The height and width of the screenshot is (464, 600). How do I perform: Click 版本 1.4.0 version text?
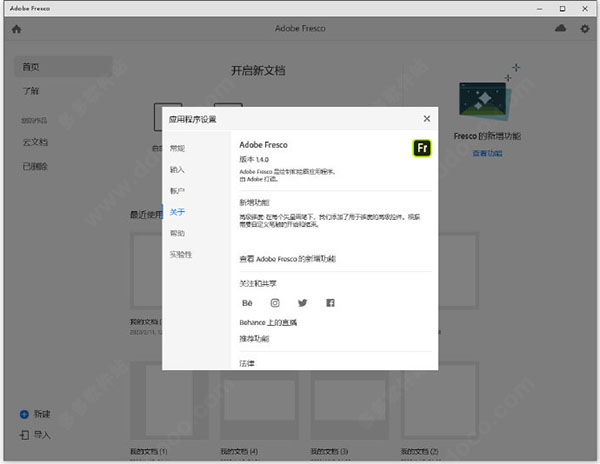[x=254, y=160]
